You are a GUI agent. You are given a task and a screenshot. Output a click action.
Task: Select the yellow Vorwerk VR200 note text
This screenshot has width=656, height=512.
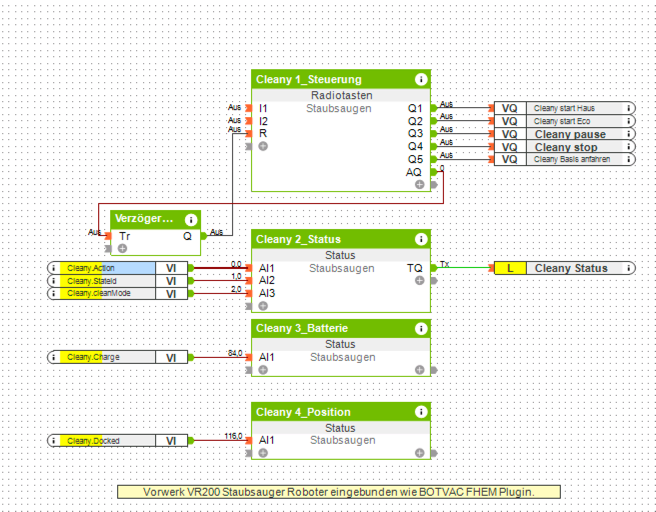(339, 492)
